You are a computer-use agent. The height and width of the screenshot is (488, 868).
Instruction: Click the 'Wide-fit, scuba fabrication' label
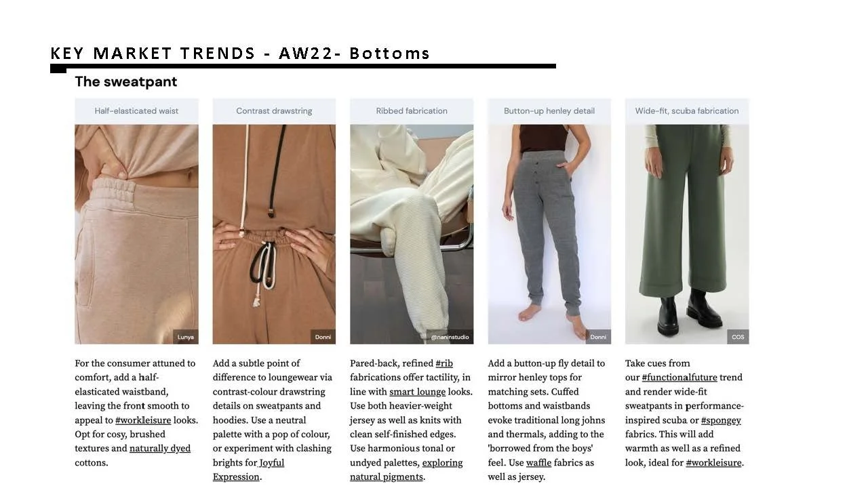pyautogui.click(x=687, y=111)
